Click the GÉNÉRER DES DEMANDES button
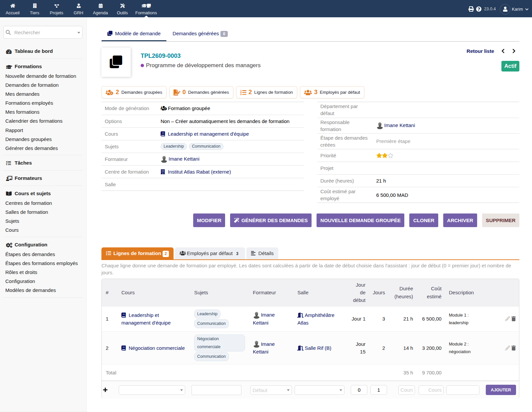532x412 pixels. (x=271, y=220)
